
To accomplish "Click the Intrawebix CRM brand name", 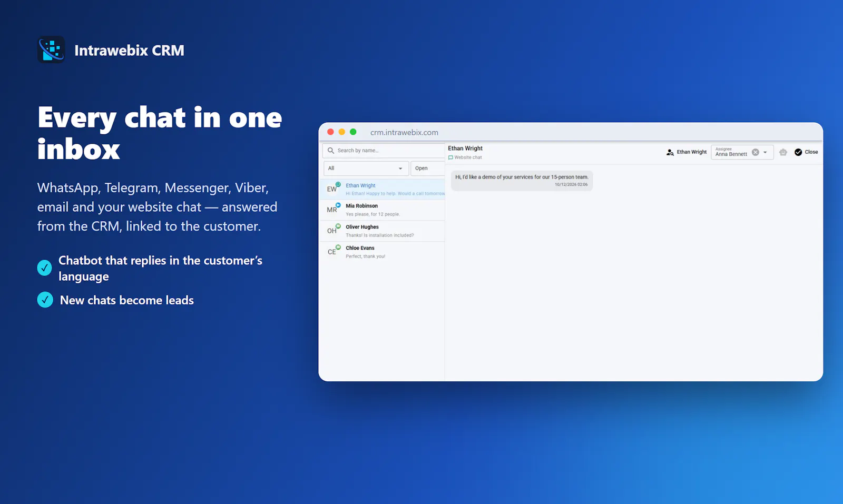I will click(x=129, y=51).
